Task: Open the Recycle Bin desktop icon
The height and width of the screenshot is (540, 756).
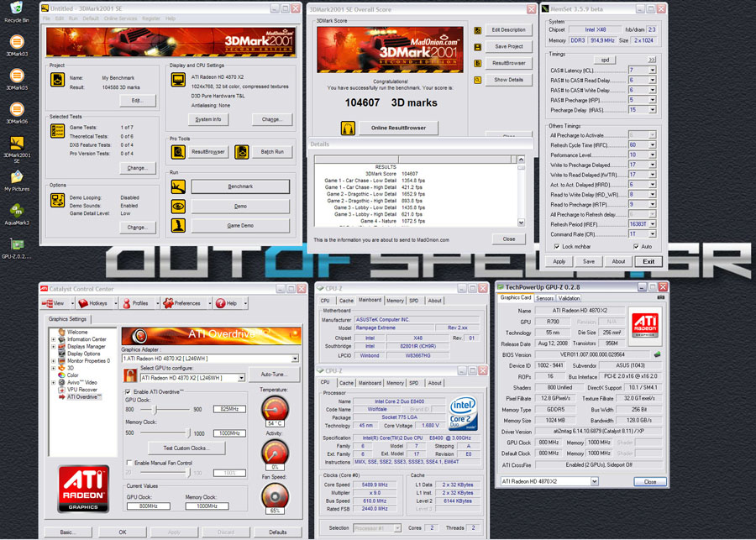Action: [17, 8]
